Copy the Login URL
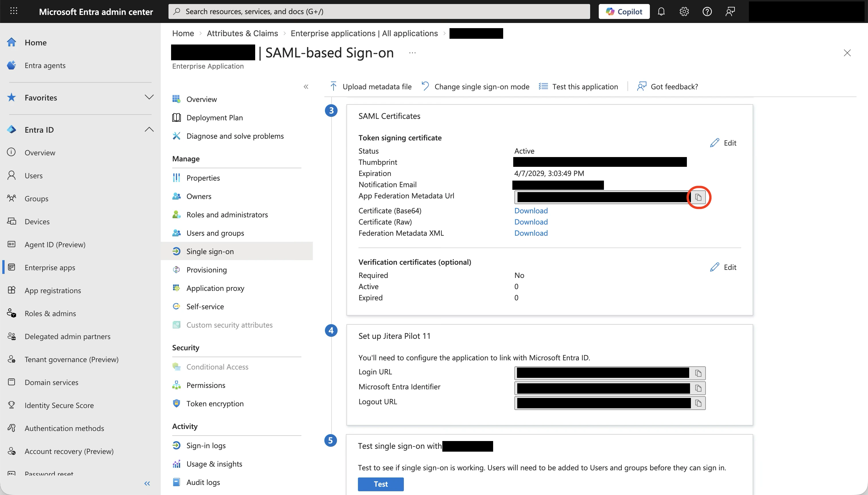Viewport: 868px width, 495px height. [698, 373]
